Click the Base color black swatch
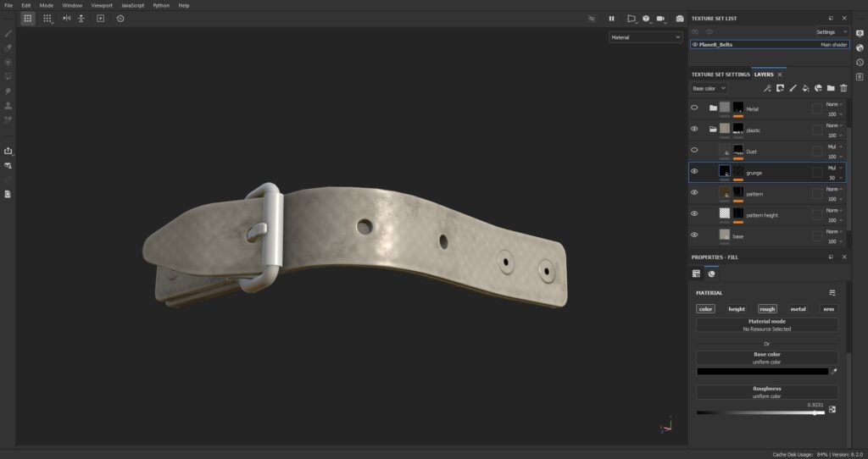 pos(762,372)
